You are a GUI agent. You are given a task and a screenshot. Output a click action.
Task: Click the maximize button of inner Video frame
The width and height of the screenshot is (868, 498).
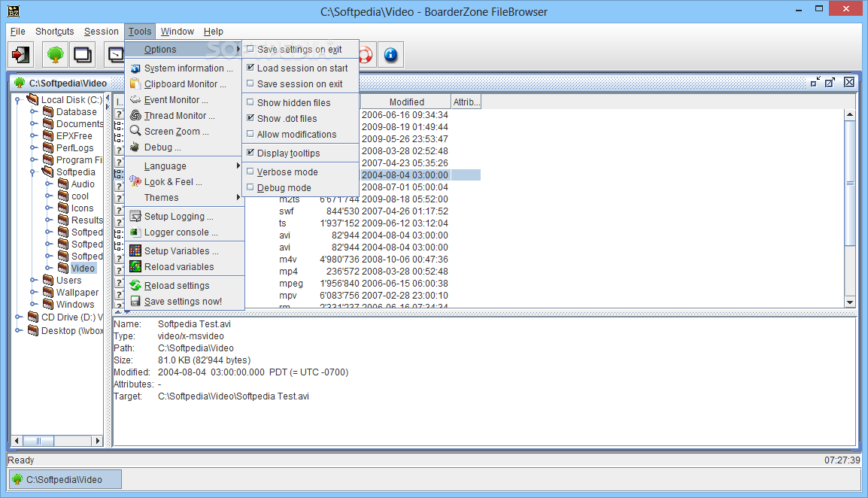coord(830,83)
